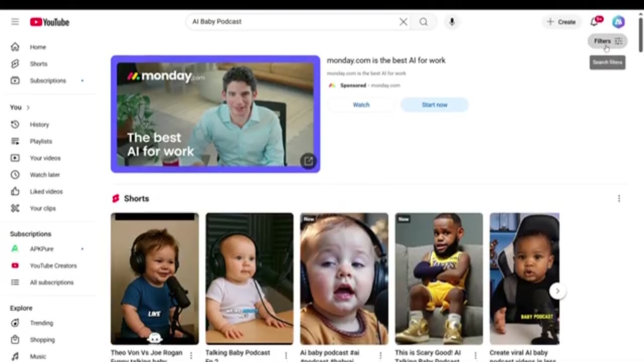
Task: Click the ad Watch button
Action: [x=361, y=105]
